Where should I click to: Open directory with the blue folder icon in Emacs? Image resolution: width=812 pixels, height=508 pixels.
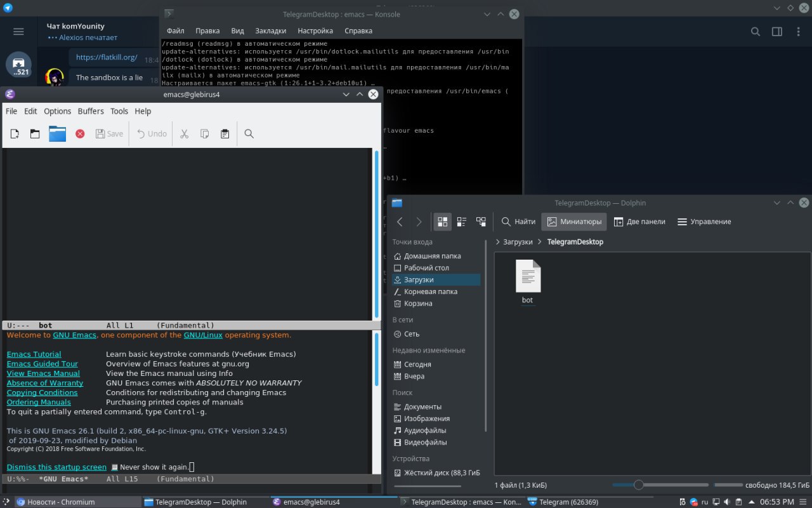(58, 134)
